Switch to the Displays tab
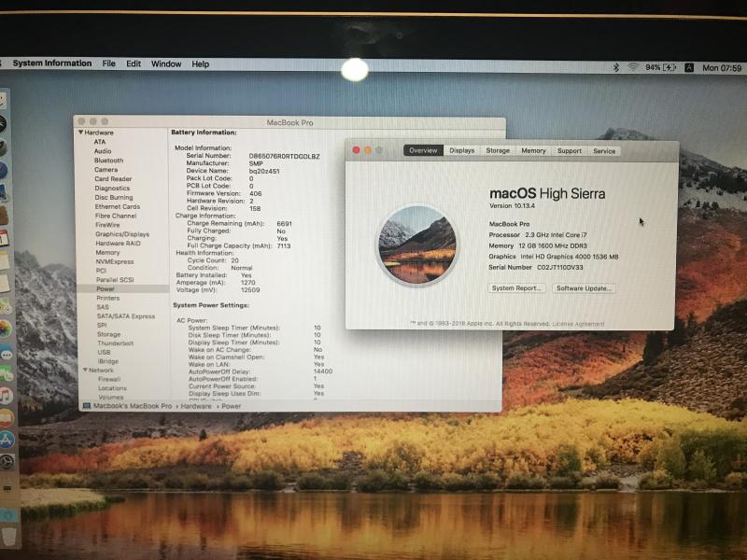The height and width of the screenshot is (560, 747). [461, 150]
